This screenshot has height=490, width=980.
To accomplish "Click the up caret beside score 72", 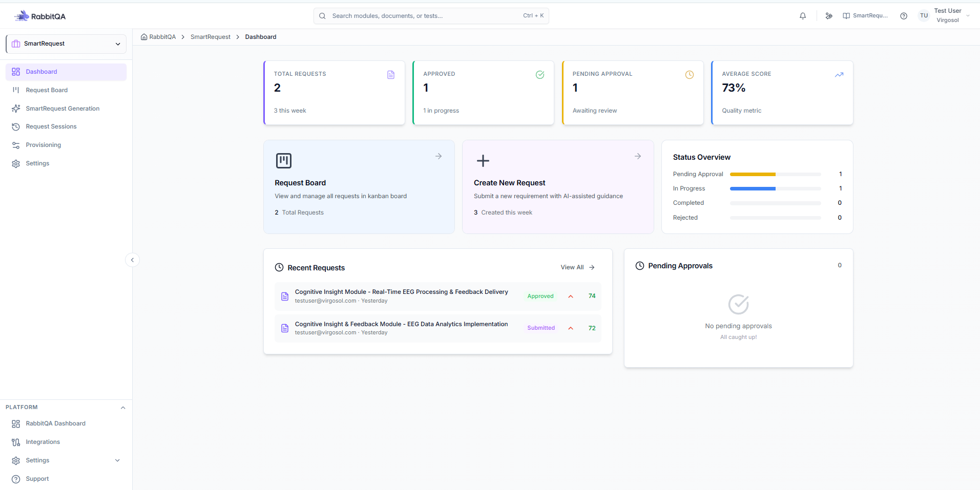I will (571, 328).
